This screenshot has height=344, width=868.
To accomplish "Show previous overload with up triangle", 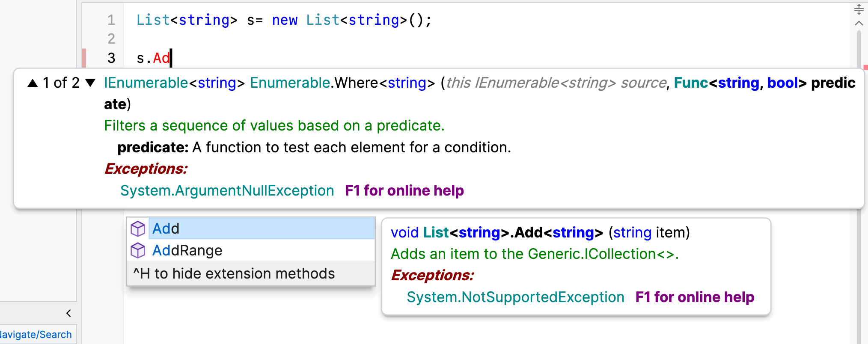I will 33,83.
